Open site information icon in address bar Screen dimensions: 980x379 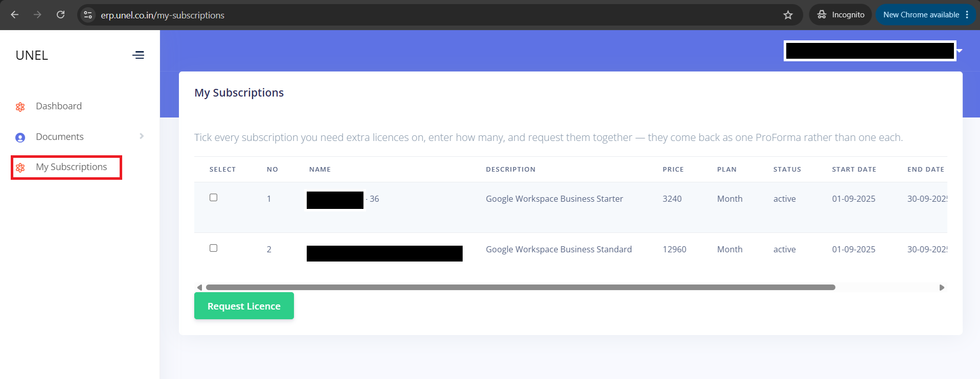pos(88,15)
